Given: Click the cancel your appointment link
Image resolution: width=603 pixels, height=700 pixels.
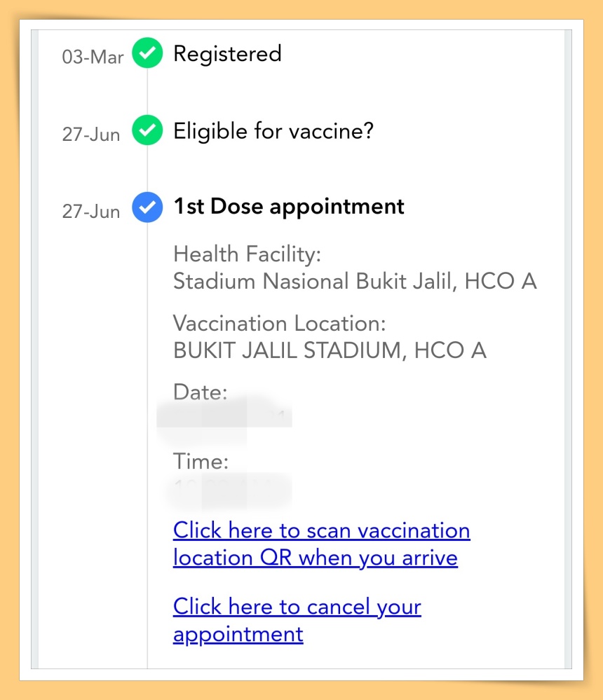Looking at the screenshot, I should (x=297, y=620).
